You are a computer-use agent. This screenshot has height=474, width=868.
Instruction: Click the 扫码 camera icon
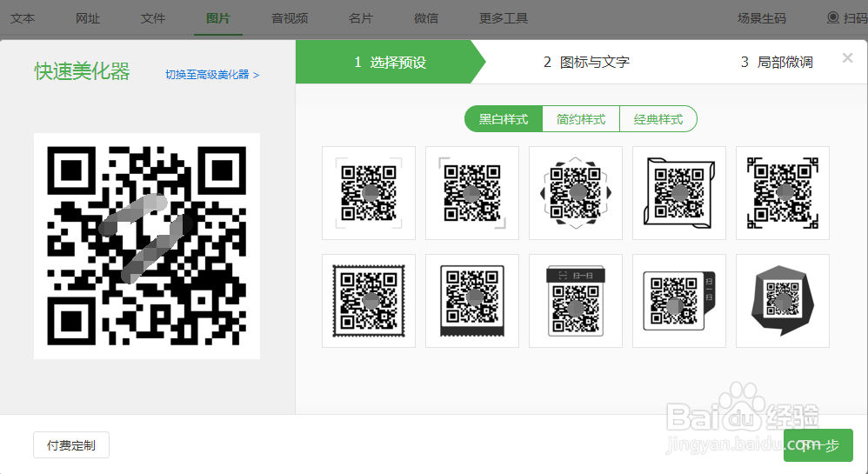(832, 17)
